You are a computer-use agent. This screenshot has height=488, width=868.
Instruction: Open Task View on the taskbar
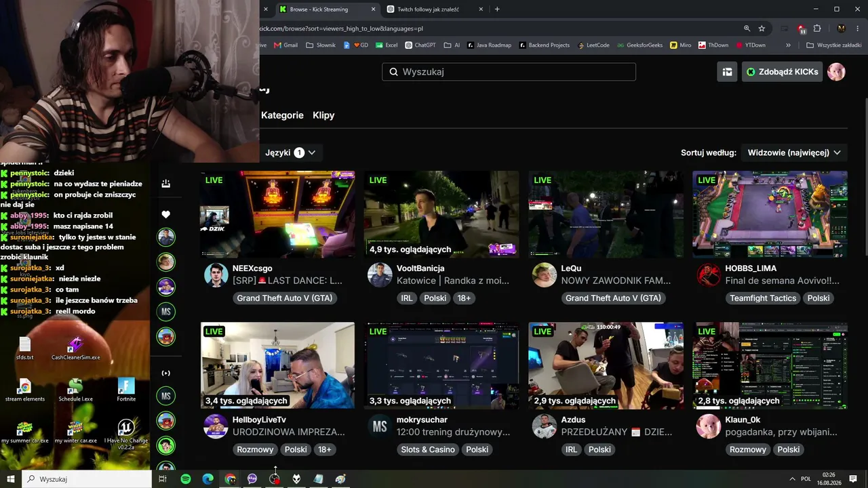pyautogui.click(x=163, y=479)
